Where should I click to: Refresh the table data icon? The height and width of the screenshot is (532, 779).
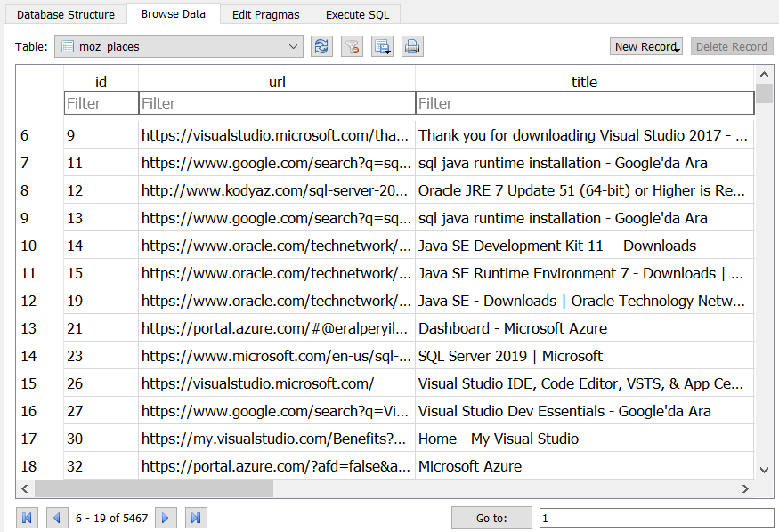(321, 46)
